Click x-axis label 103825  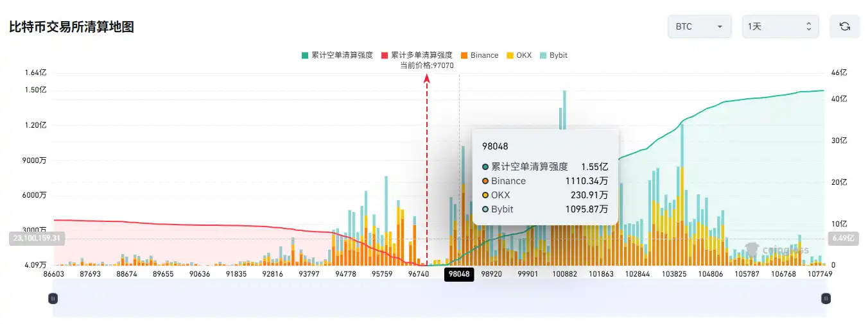pos(674,274)
